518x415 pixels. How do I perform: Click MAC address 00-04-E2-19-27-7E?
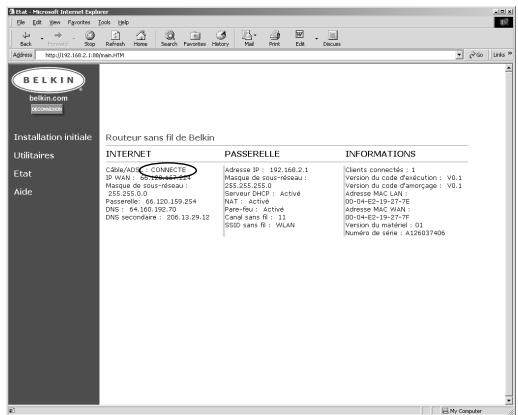click(x=377, y=201)
